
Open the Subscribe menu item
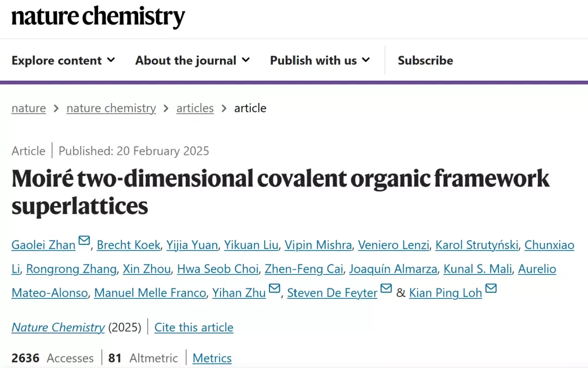[x=425, y=61]
